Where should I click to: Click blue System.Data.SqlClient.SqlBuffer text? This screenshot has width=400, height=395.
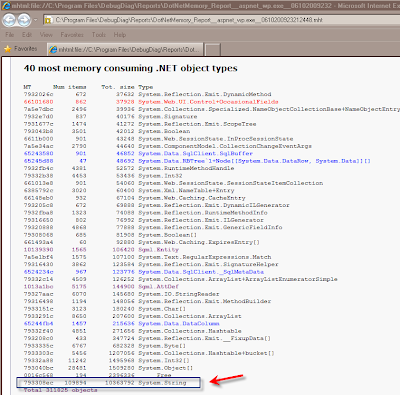coord(195,153)
